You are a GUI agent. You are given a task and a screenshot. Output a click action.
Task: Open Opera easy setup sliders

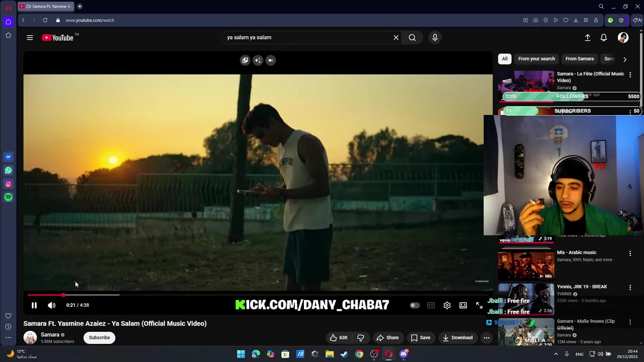(586, 20)
